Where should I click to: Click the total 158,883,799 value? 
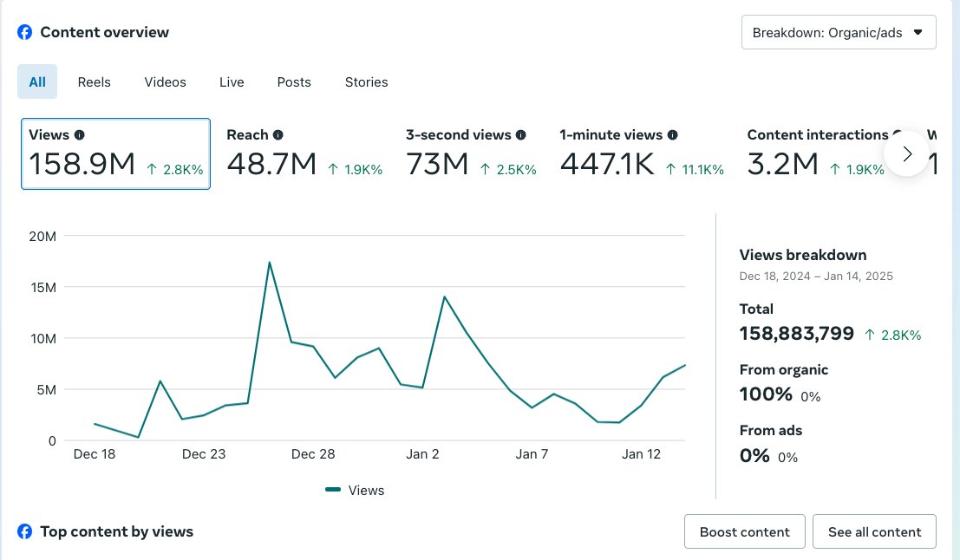click(x=796, y=334)
